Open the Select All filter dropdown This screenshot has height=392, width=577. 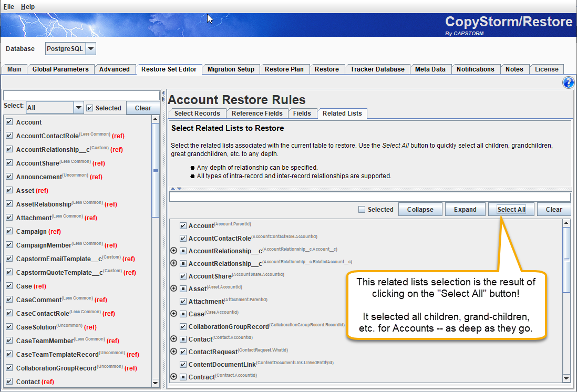click(x=78, y=108)
